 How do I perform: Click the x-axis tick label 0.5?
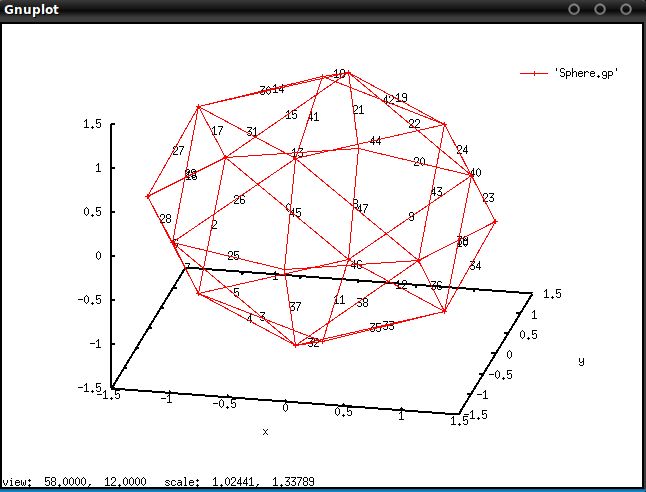click(x=344, y=412)
